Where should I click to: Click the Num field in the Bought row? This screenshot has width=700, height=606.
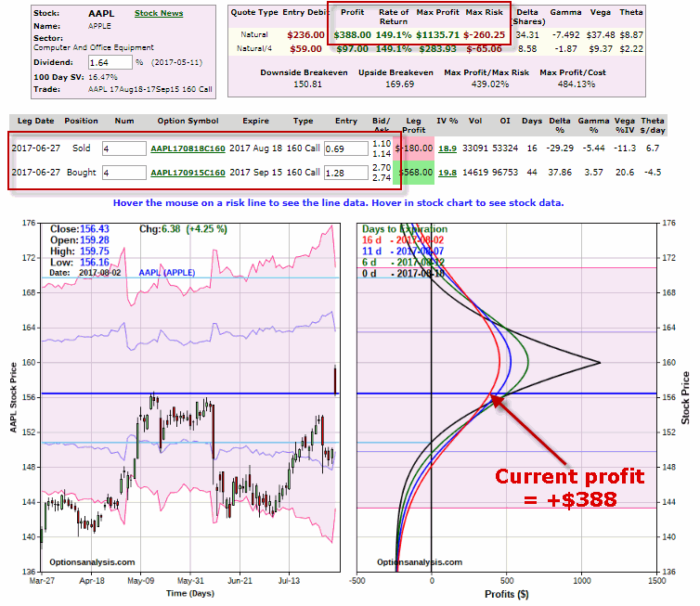coord(123,173)
